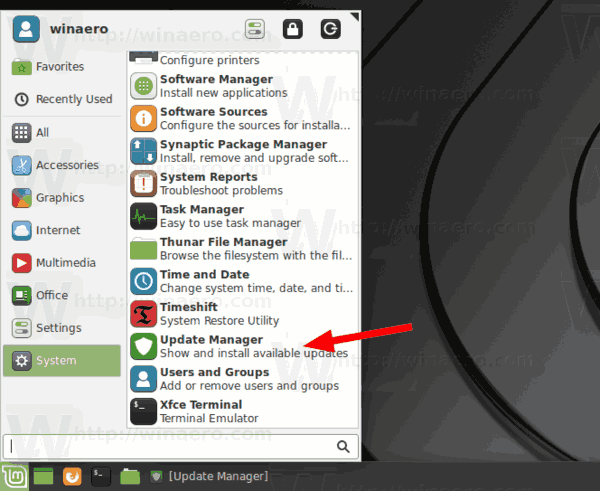600x491 pixels.
Task: Click 'Show and install available updates' text
Action: [254, 353]
